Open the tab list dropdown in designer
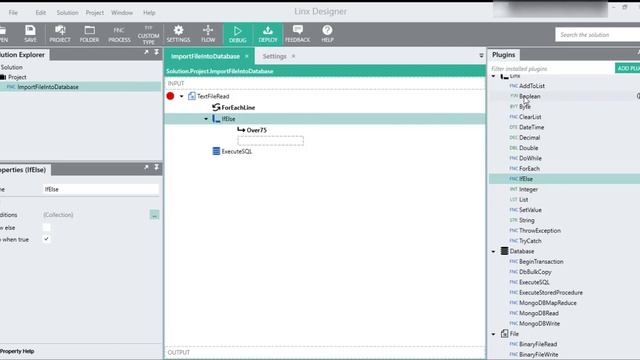640x360 pixels. pos(481,56)
